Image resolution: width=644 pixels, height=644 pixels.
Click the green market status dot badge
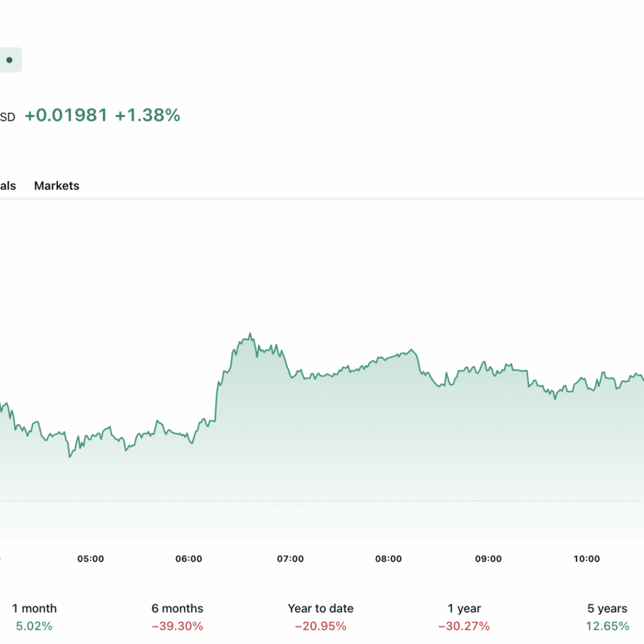click(9, 60)
